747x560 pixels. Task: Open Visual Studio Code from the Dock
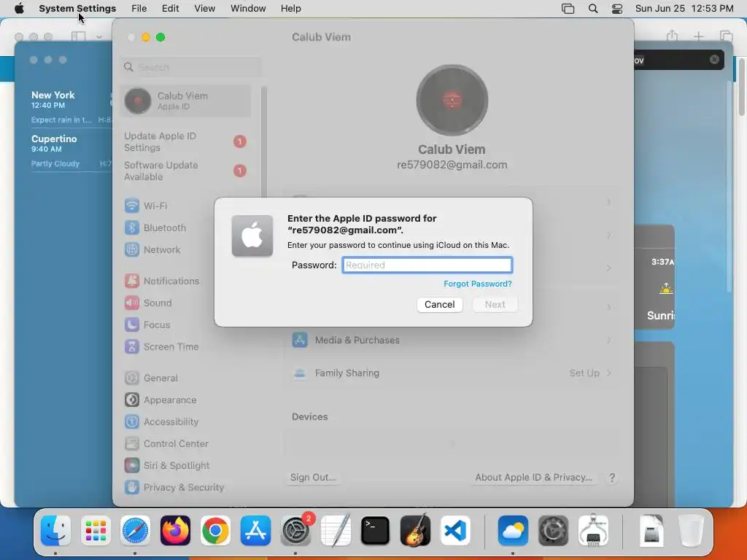[455, 531]
